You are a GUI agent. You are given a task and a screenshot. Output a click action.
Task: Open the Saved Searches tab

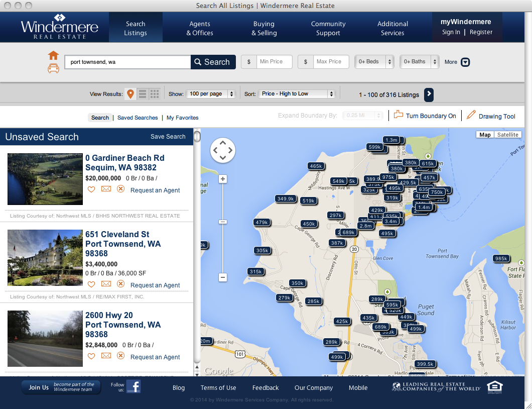138,118
